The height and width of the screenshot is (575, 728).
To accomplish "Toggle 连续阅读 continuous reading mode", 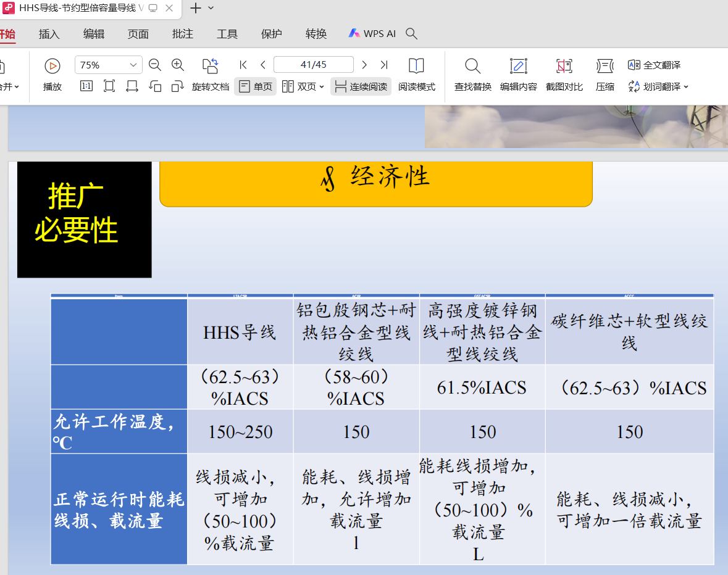I will [361, 86].
